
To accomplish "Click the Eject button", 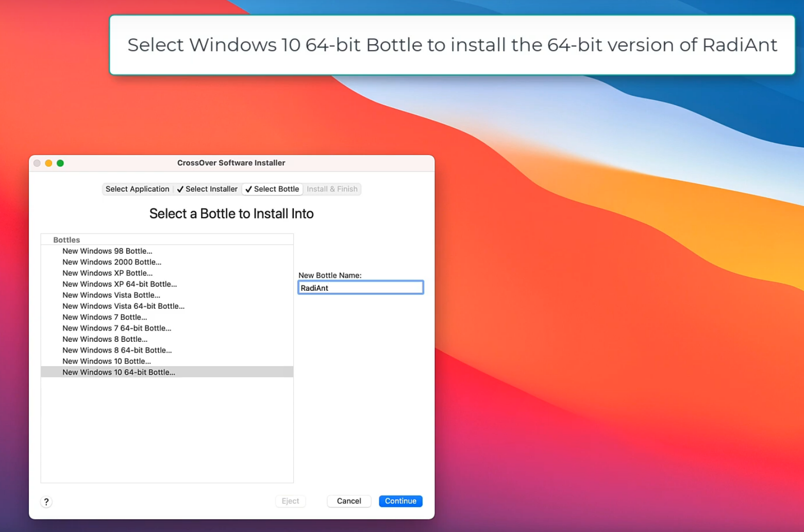I will point(290,501).
